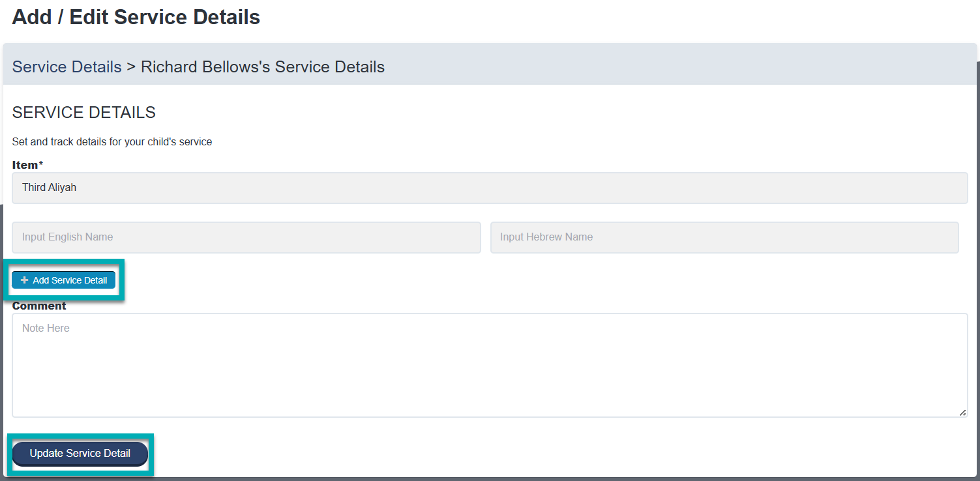
Task: Click the helper text about tracking child's service
Action: click(x=111, y=141)
